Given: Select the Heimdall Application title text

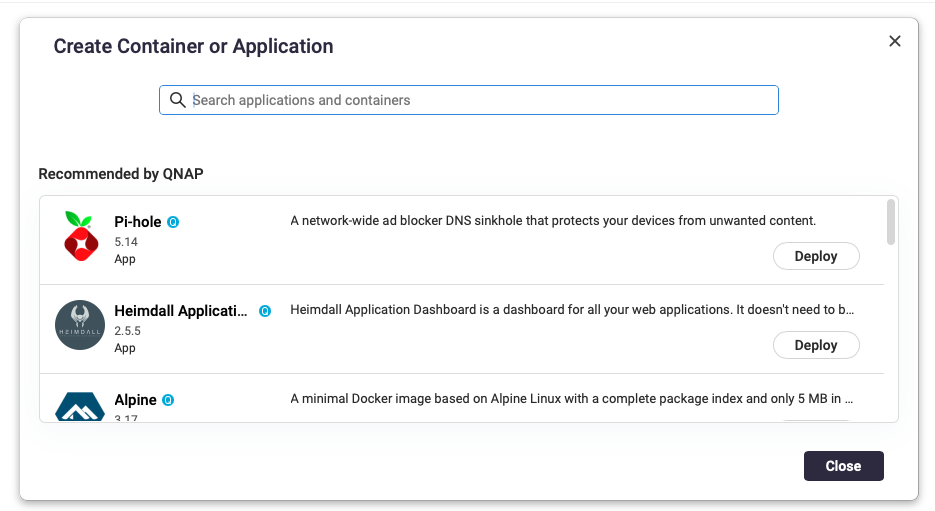Looking at the screenshot, I should 181,311.
